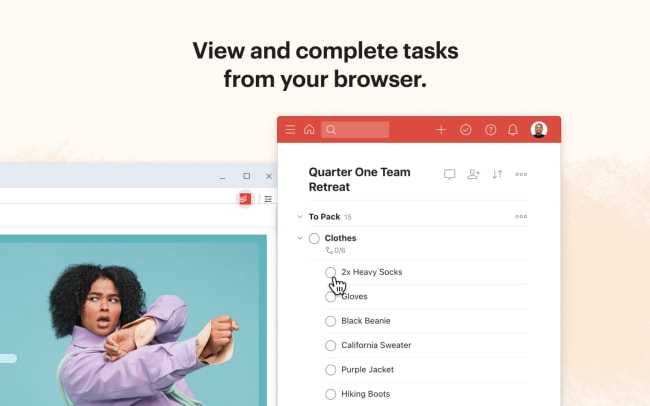The height and width of the screenshot is (406, 650).
Task: Minimize the browser window
Action: click(x=223, y=177)
